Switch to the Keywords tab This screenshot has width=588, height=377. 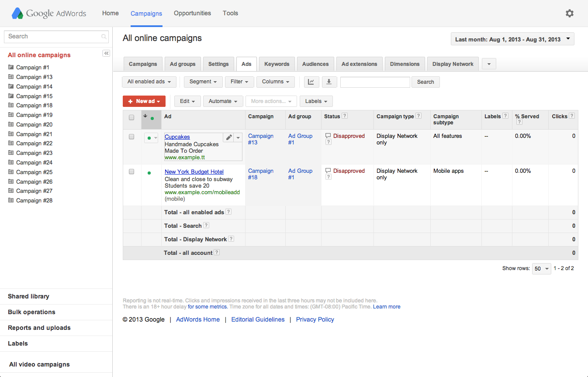pos(277,64)
